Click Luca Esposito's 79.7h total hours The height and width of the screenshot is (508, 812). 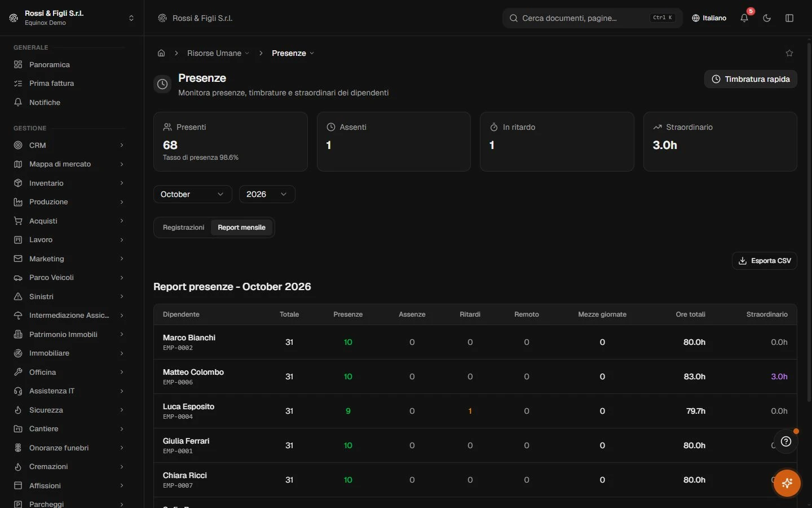click(696, 411)
